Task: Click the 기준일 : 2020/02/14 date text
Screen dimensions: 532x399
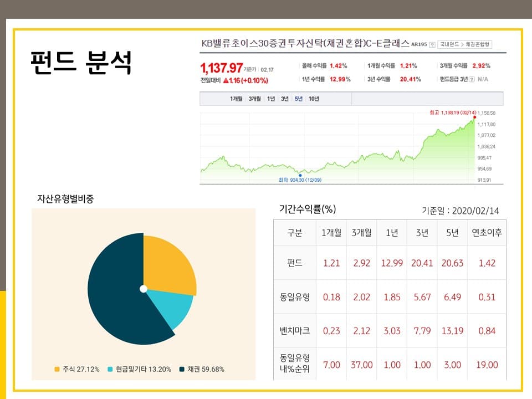Action: (461, 211)
